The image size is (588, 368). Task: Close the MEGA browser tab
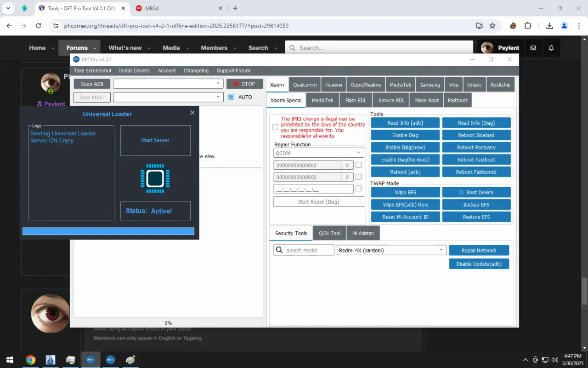pyautogui.click(x=220, y=8)
